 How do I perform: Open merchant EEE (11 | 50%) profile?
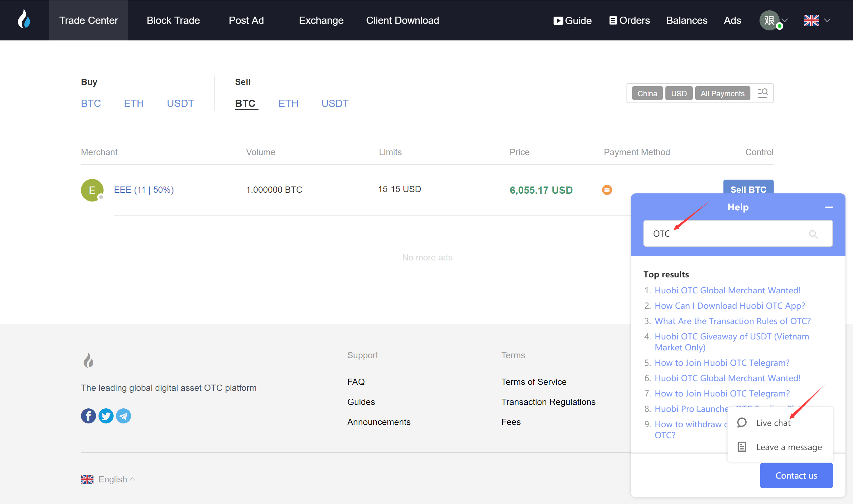coord(144,190)
